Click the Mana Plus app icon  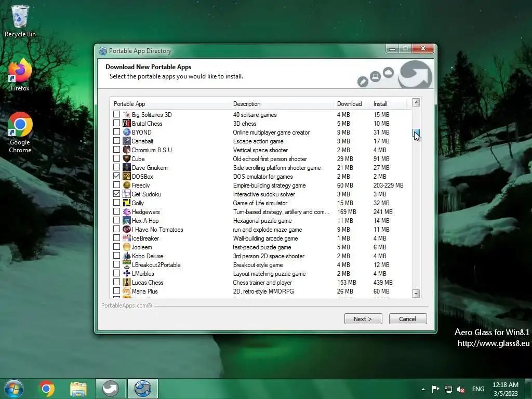(127, 291)
